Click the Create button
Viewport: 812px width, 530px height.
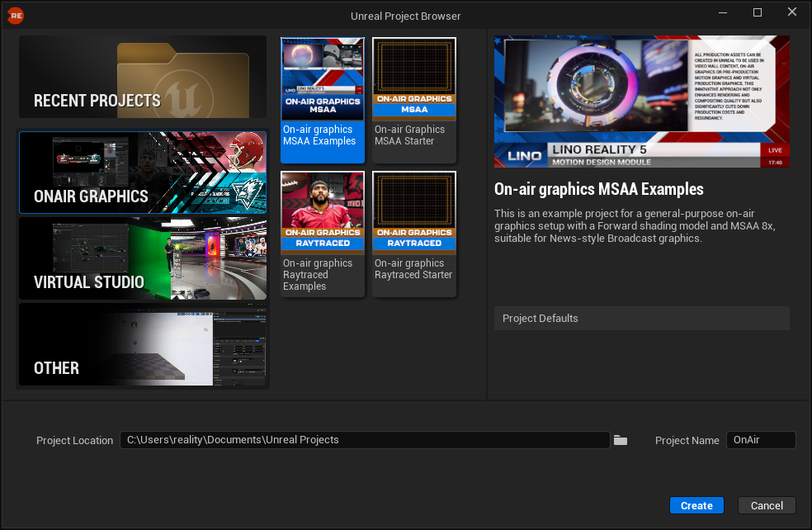[696, 506]
